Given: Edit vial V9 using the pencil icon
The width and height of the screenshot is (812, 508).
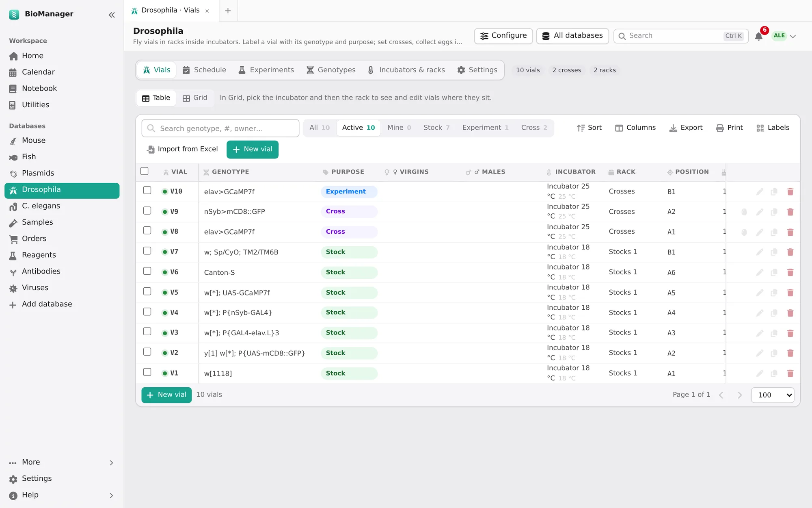Looking at the screenshot, I should [760, 212].
